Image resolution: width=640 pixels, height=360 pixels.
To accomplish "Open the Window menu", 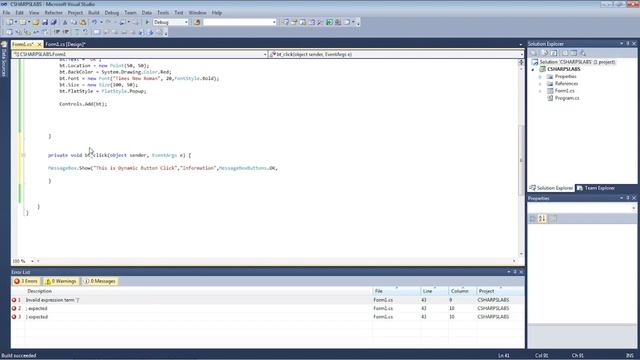I will [198, 13].
